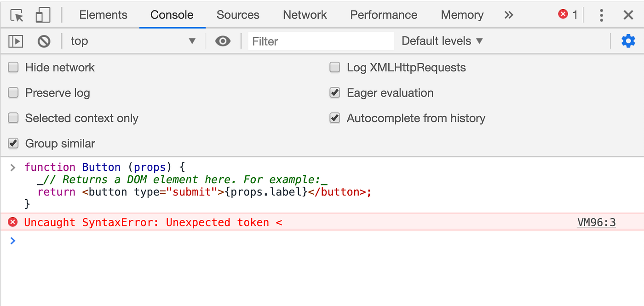The height and width of the screenshot is (306, 644).
Task: Disable Eager evaluation
Action: tap(335, 92)
